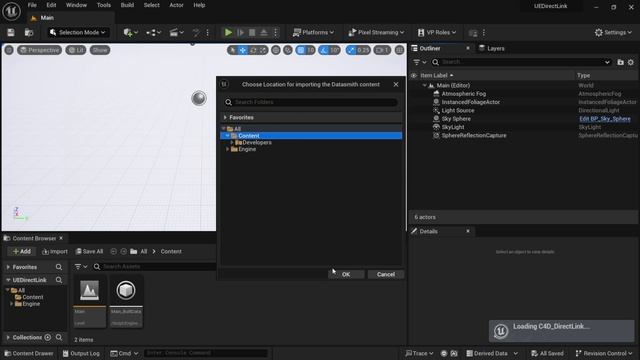Open the Content Drawer
Image resolution: width=640 pixels, height=360 pixels.
point(29,353)
